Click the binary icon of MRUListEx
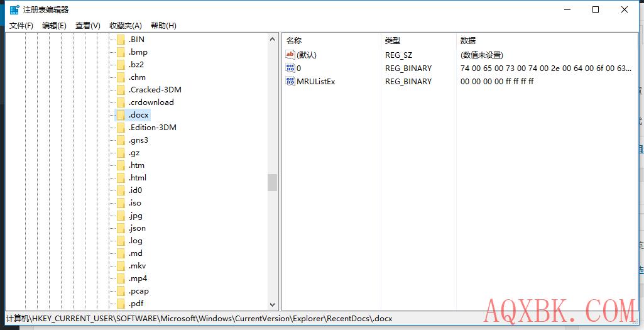644x330 pixels. (290, 81)
